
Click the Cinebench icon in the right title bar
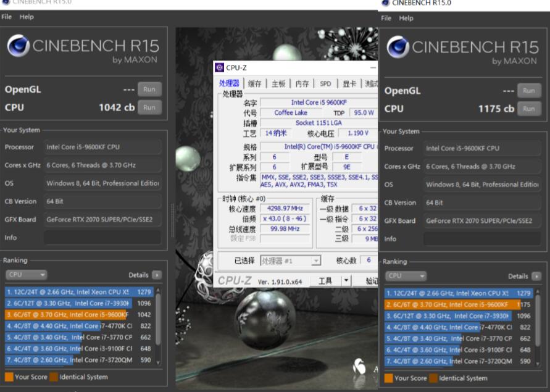[385, 3]
